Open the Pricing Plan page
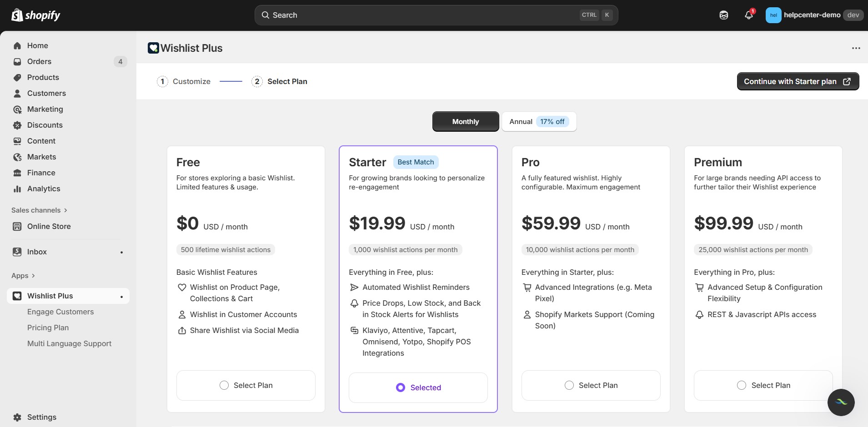 click(x=47, y=327)
